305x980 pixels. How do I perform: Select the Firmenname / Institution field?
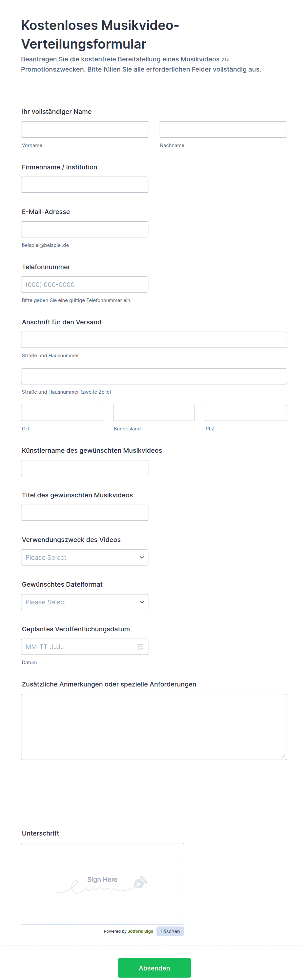(x=85, y=185)
